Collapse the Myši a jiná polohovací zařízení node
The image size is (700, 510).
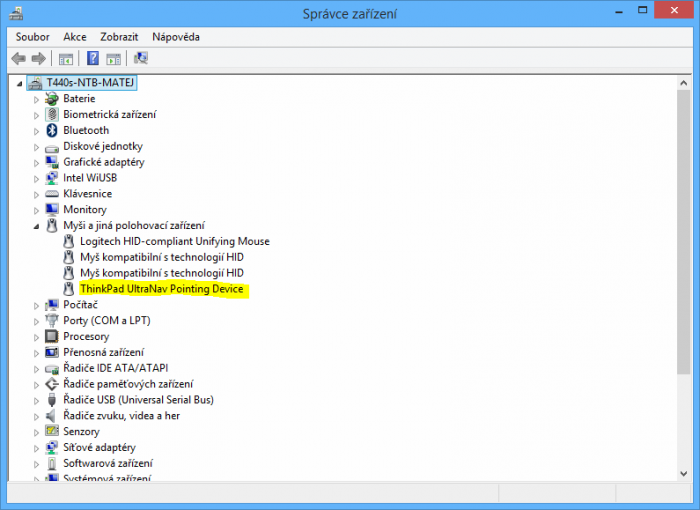point(37,226)
